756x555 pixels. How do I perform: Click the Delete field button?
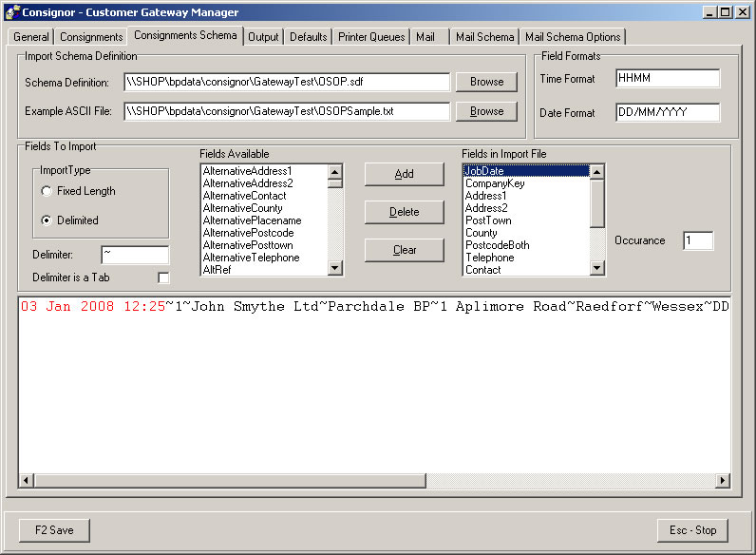coord(404,212)
